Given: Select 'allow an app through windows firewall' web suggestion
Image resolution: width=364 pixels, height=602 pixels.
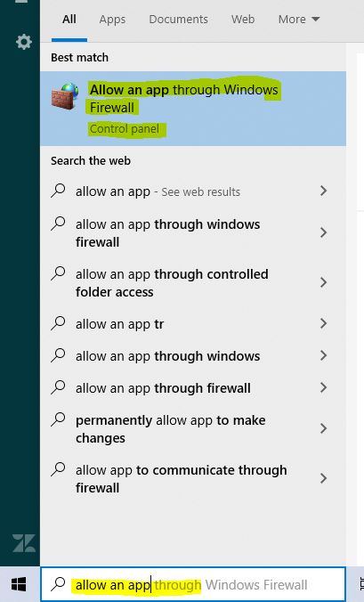Looking at the screenshot, I should (x=193, y=233).
